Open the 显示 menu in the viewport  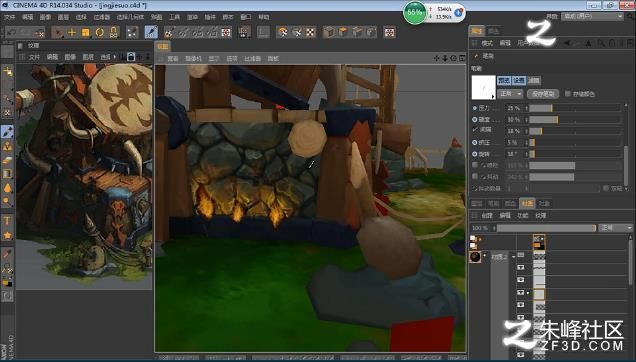click(x=214, y=59)
